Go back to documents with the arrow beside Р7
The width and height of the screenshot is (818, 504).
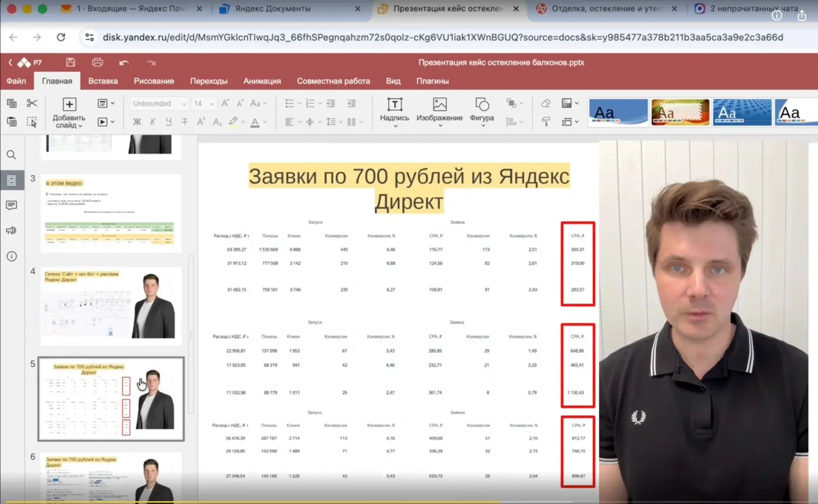coord(10,62)
